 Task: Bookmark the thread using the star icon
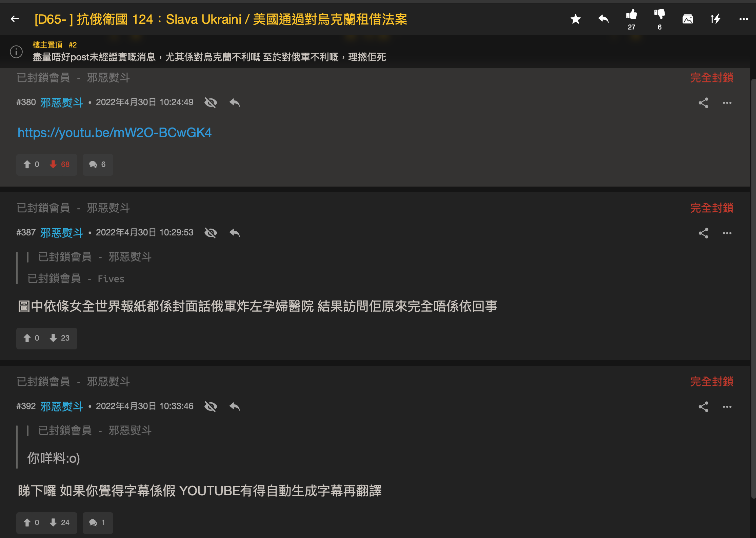pyautogui.click(x=575, y=19)
